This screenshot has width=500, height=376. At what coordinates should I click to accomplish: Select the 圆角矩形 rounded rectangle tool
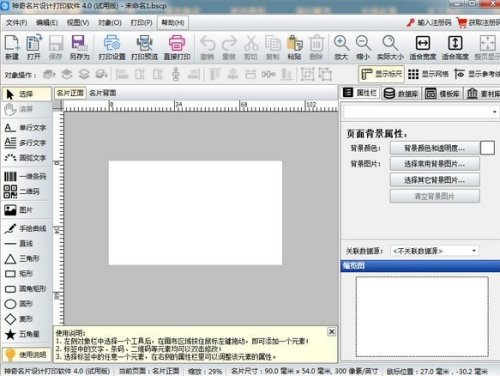point(26,289)
